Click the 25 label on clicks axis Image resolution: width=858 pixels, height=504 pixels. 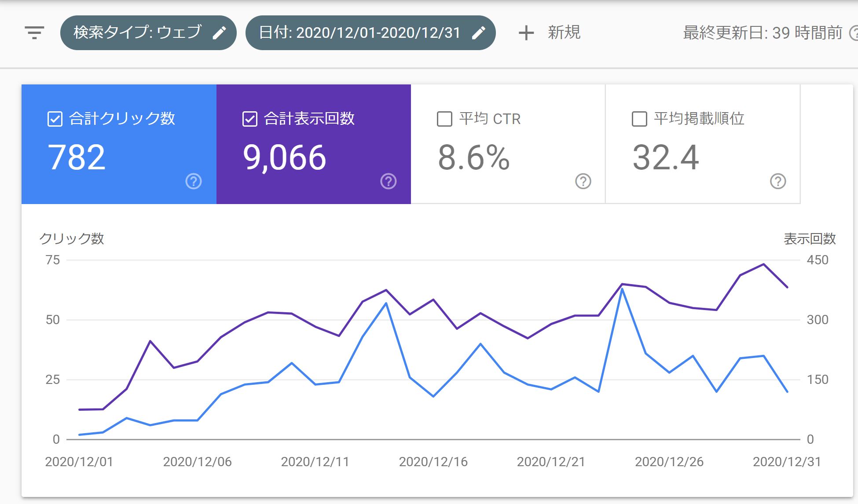pyautogui.click(x=53, y=380)
